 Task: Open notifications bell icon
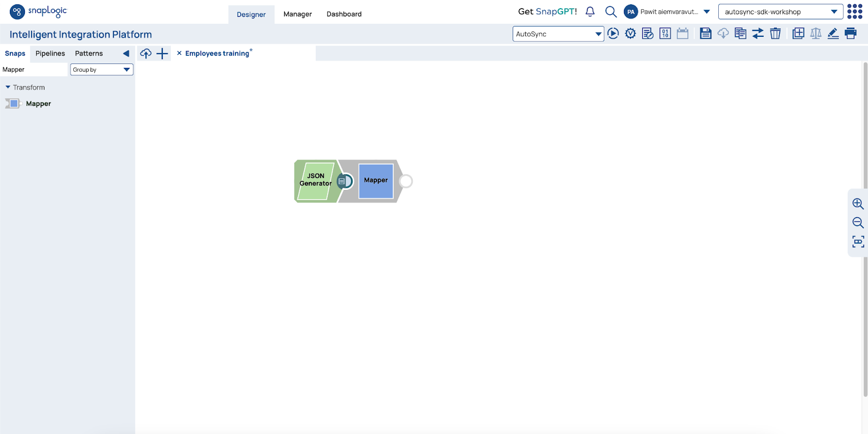[x=590, y=11]
